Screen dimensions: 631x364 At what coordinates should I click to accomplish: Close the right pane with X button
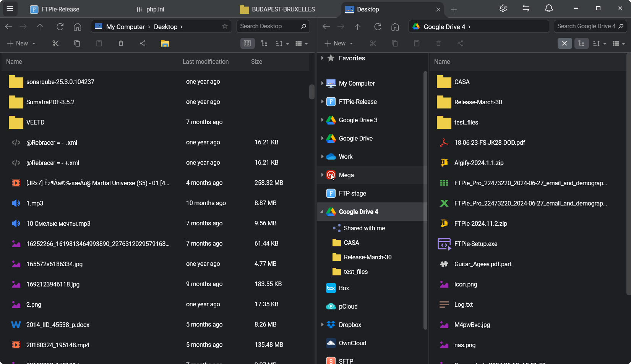coord(564,44)
